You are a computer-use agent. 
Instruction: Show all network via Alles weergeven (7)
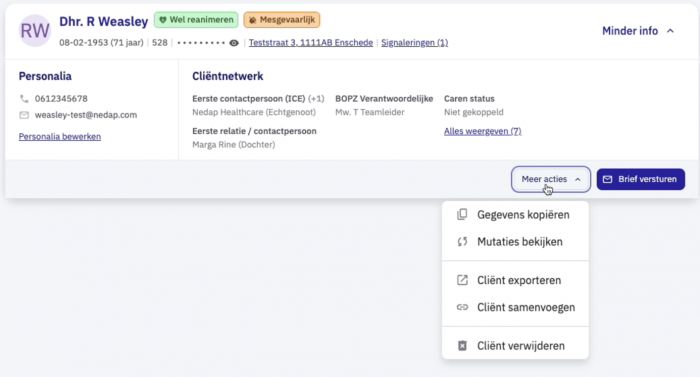(483, 131)
